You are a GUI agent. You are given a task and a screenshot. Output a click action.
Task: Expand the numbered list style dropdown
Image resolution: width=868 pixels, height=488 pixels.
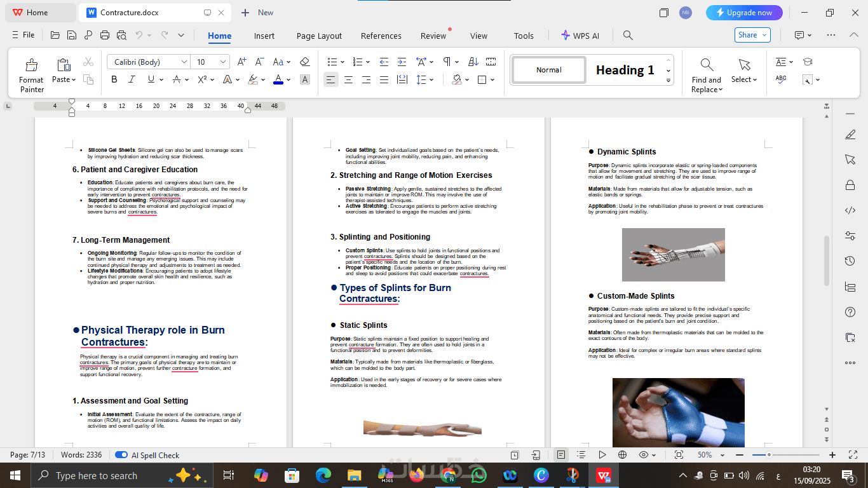coord(368,62)
